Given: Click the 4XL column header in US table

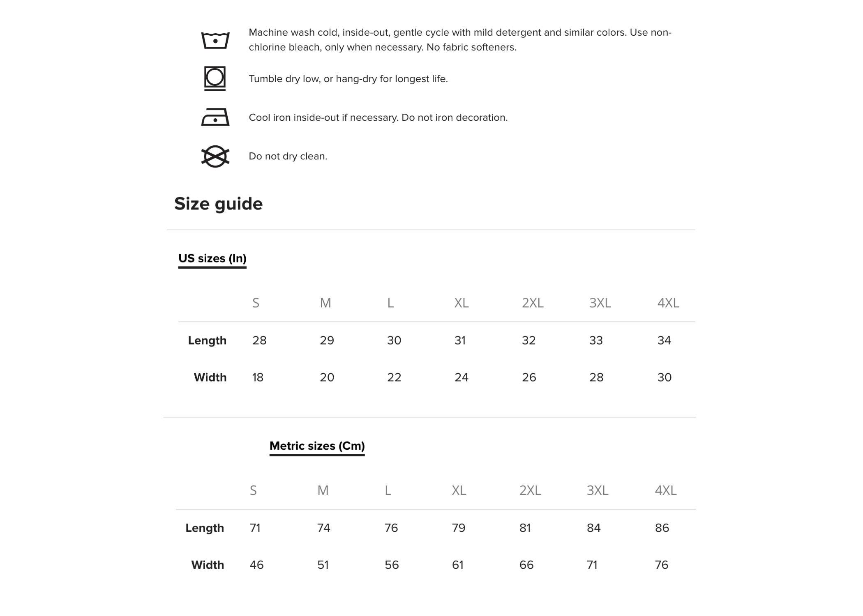Looking at the screenshot, I should [668, 303].
